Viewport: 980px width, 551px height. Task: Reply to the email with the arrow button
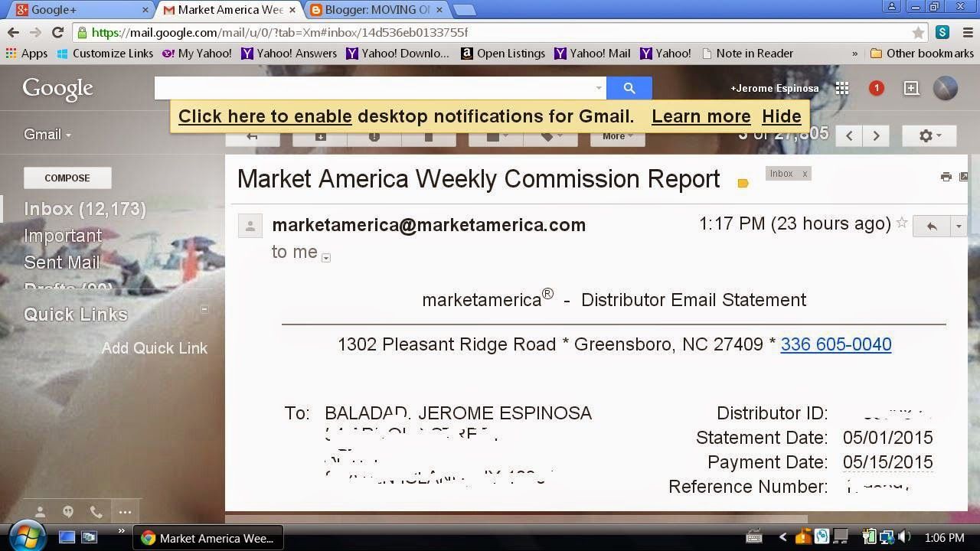pyautogui.click(x=932, y=226)
